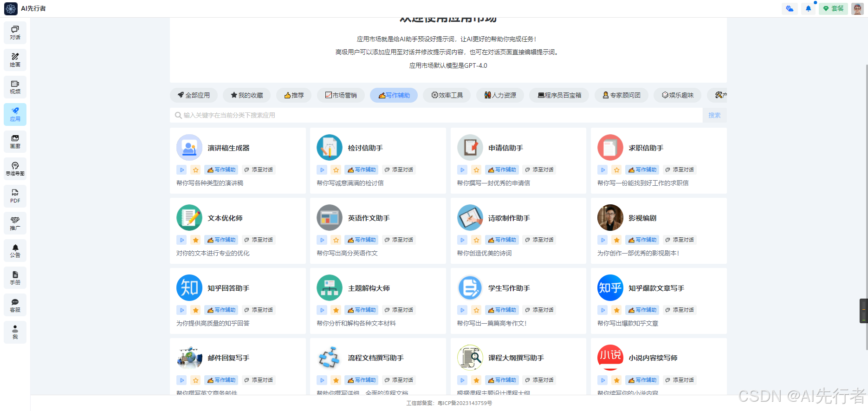Unfavorite 知乎爆款文章写手 via its star

point(617,310)
